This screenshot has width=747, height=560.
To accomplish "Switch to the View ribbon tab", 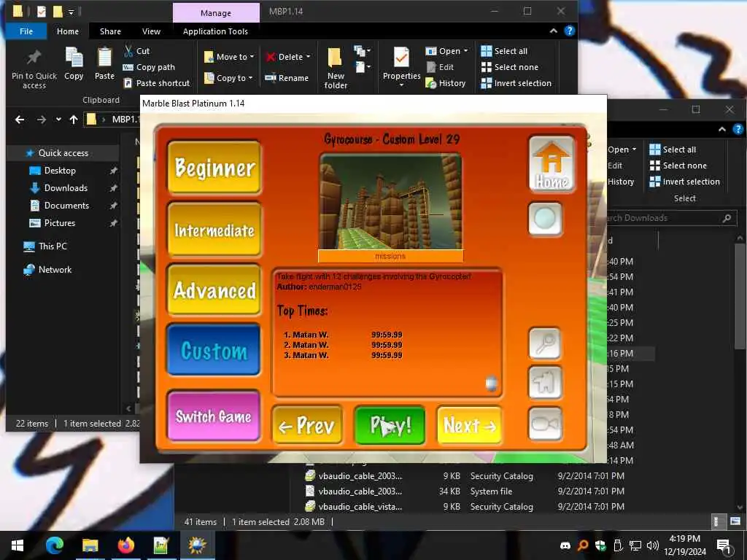I will click(151, 31).
